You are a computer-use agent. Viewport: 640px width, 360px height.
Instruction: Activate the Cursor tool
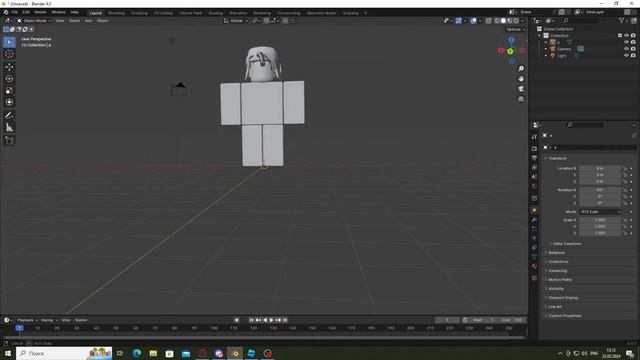coord(9,54)
